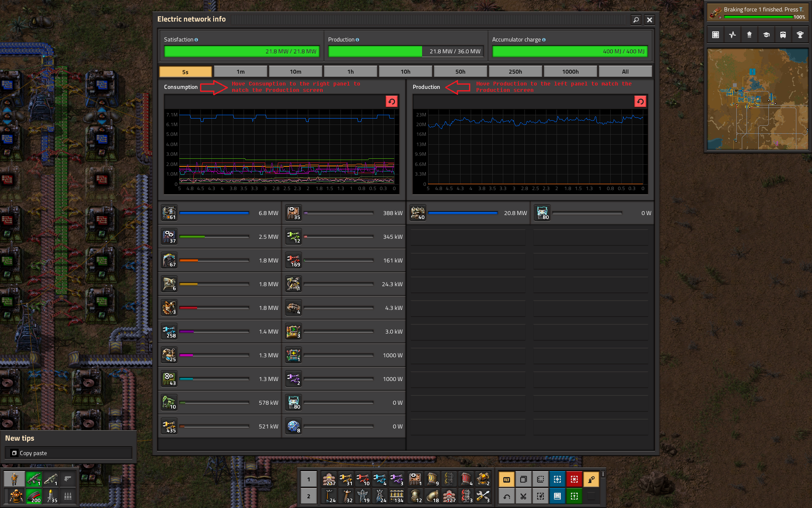Reset the Production graph with red button
The image size is (812, 508).
640,101
